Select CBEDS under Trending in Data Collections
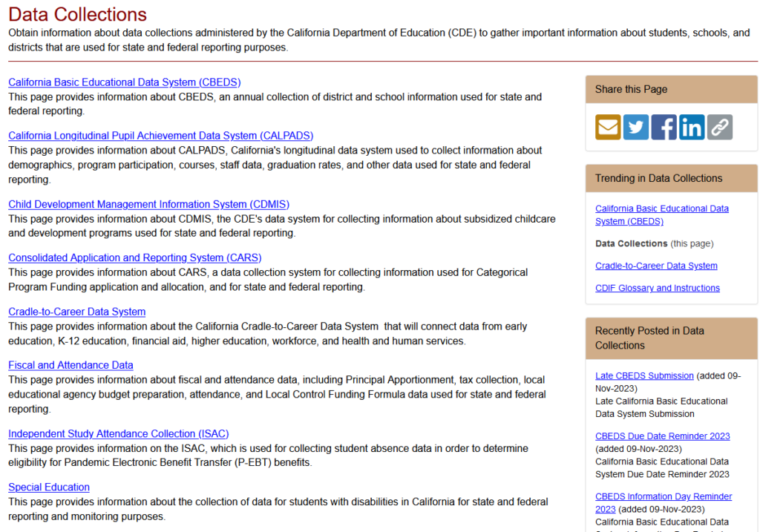The height and width of the screenshot is (532, 760). pyautogui.click(x=661, y=214)
